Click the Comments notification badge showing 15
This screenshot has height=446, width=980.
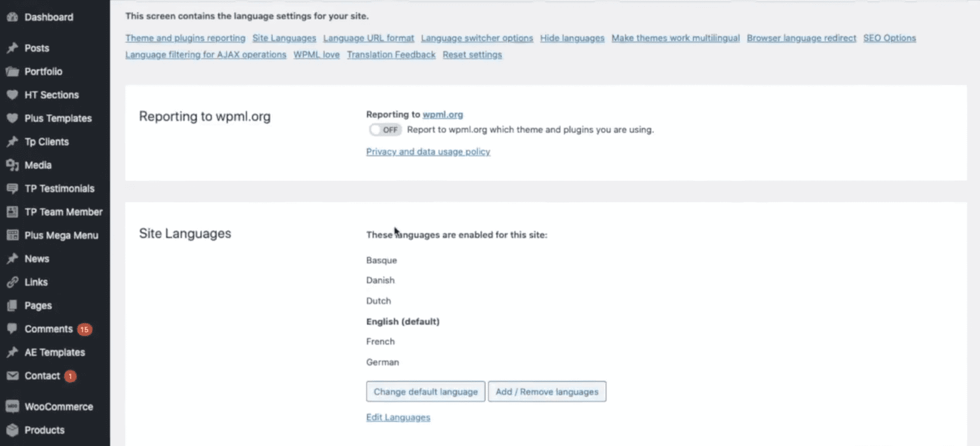pos(85,329)
